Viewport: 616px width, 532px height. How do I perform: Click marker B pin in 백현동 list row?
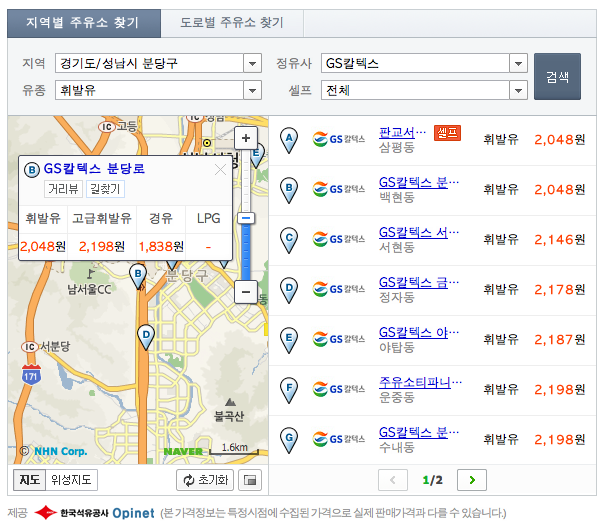289,190
